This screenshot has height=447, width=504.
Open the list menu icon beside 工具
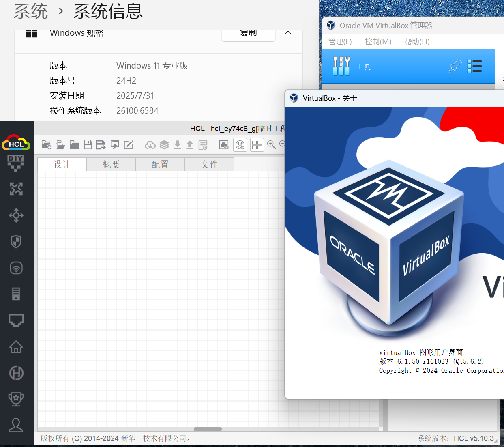[474, 66]
